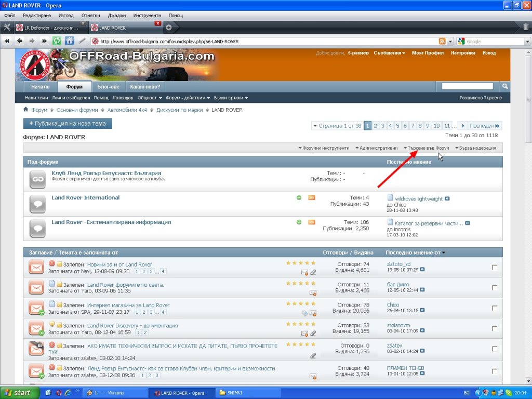Click the link forum icon of Клуб Ленд Ровър
532x399 pixels.
[x=37, y=179]
